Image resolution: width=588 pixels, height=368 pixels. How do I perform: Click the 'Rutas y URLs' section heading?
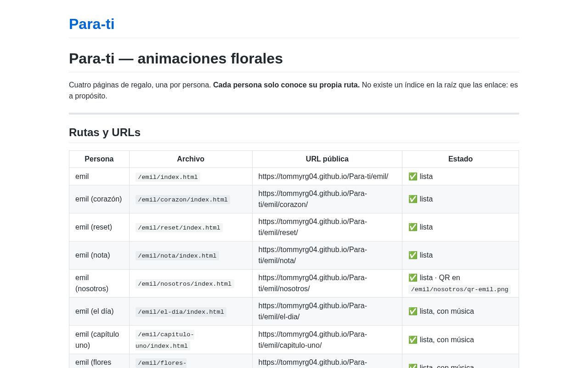click(105, 132)
